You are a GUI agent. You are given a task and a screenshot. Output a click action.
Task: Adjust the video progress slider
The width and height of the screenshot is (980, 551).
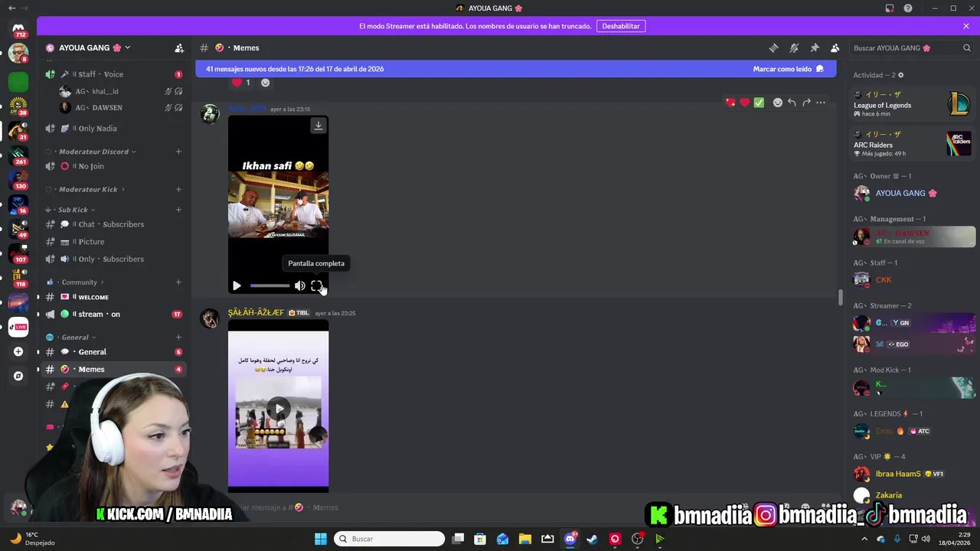point(269,285)
